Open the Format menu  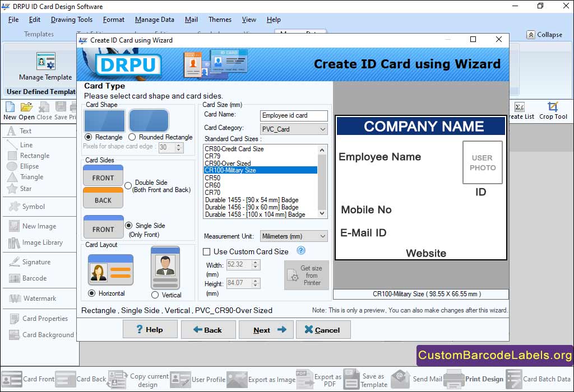pyautogui.click(x=113, y=20)
